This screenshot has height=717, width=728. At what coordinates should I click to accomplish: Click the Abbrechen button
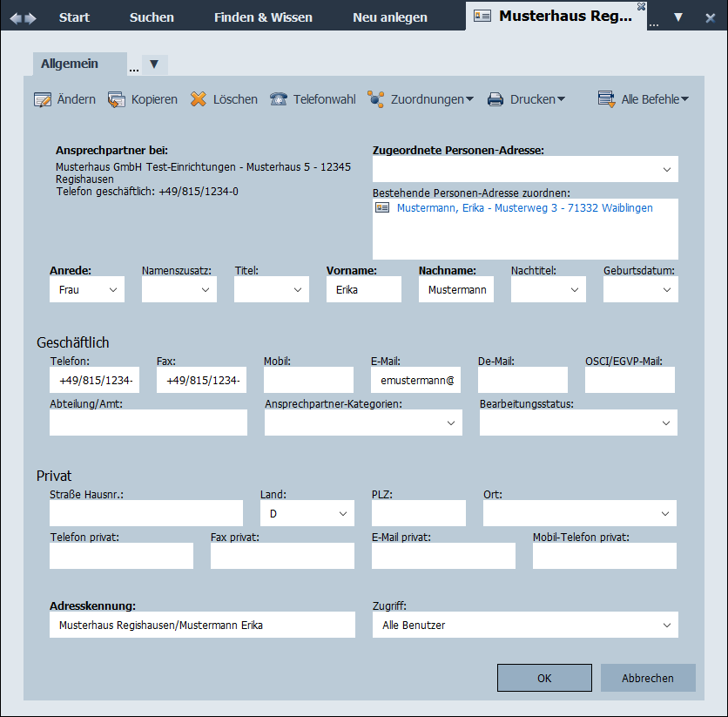point(648,678)
